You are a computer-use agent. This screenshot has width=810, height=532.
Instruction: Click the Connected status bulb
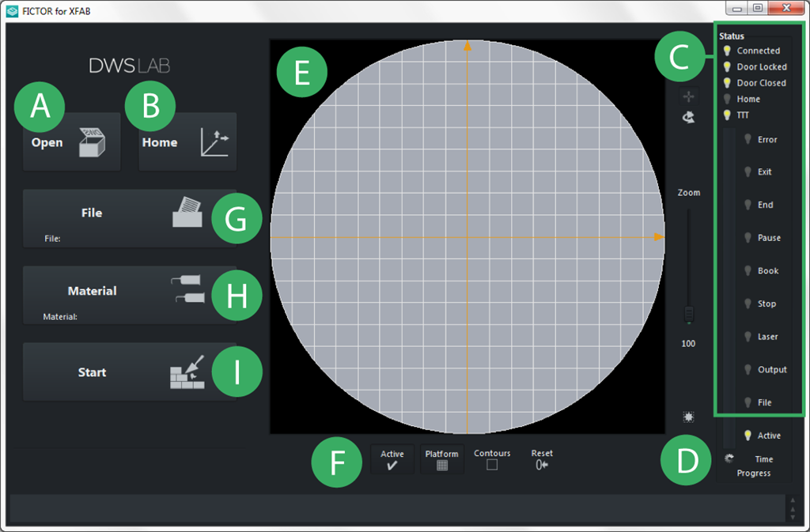(727, 51)
